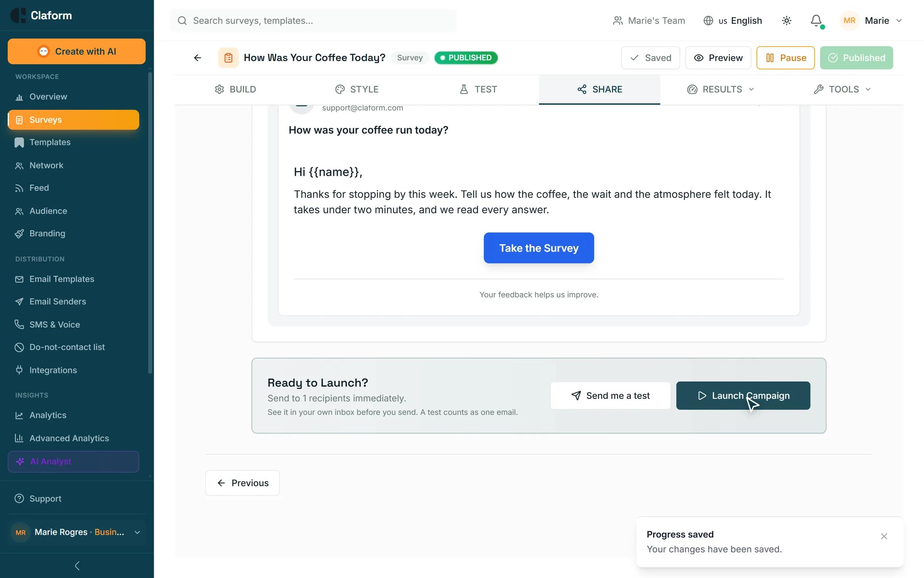Switch to the BUILD tab
This screenshot has height=578, width=924.
tap(235, 89)
